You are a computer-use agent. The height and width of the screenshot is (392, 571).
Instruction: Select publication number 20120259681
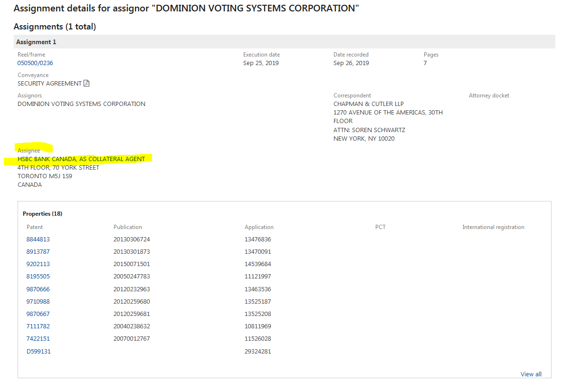point(132,314)
